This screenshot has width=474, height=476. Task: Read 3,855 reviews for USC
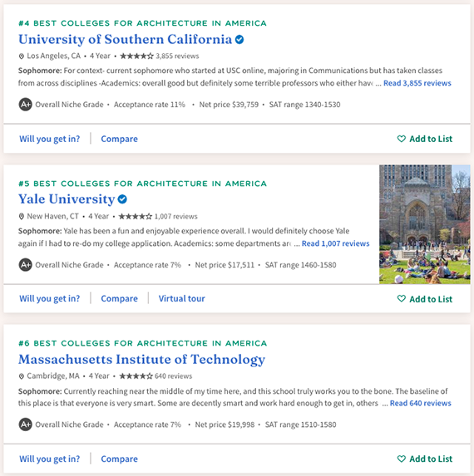(x=417, y=83)
